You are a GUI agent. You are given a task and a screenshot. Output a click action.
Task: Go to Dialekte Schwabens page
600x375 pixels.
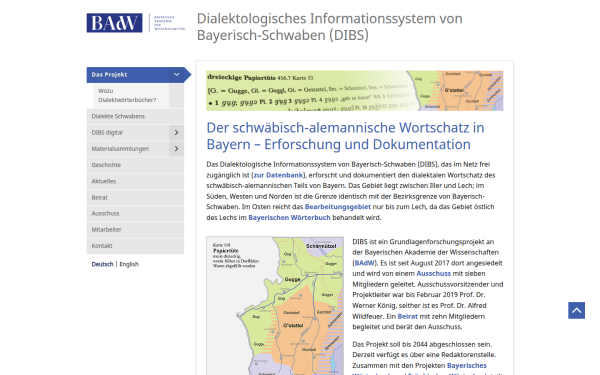click(135, 116)
